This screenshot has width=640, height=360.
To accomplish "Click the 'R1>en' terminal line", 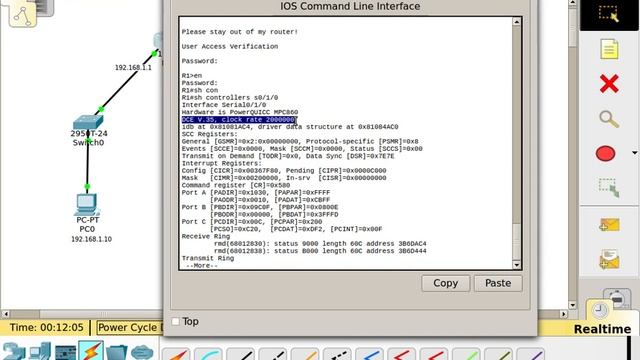I will click(192, 76).
